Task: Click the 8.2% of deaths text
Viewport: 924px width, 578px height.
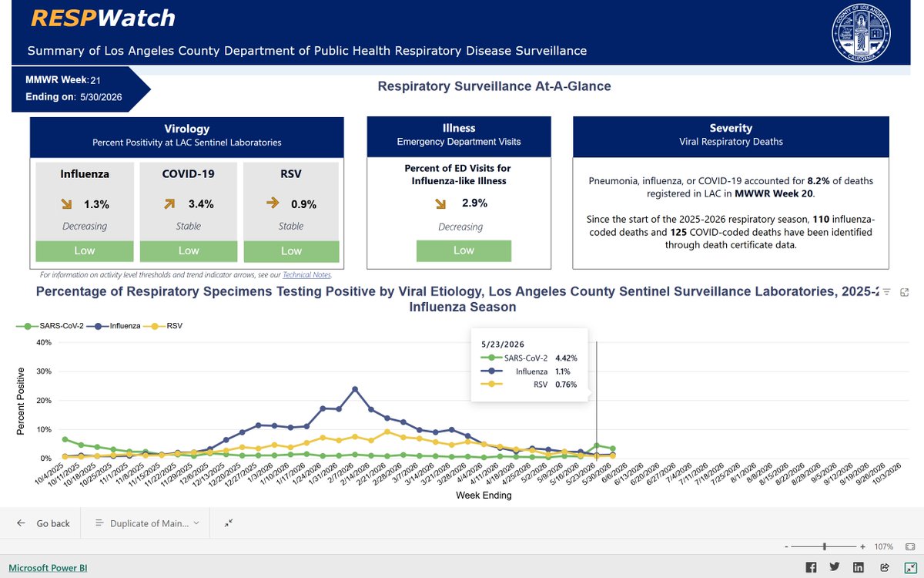Action: [x=840, y=181]
